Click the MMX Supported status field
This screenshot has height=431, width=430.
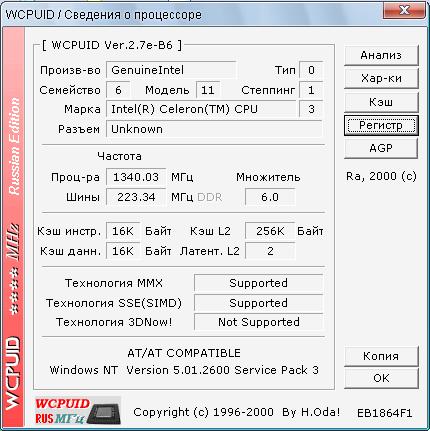coord(258,283)
